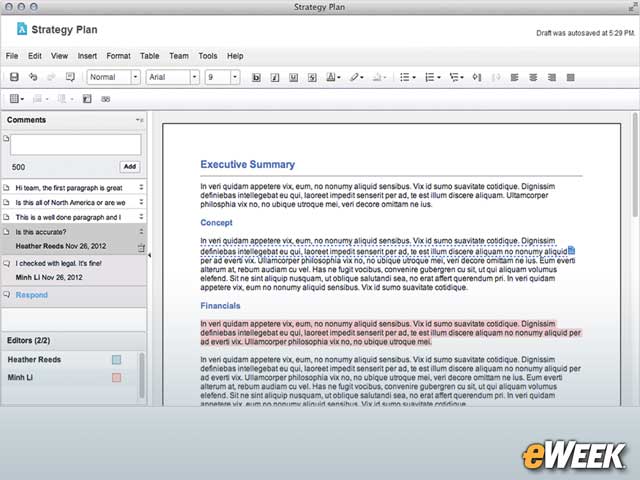Click into the new comment text box
This screenshot has height=480, width=640.
click(76, 144)
